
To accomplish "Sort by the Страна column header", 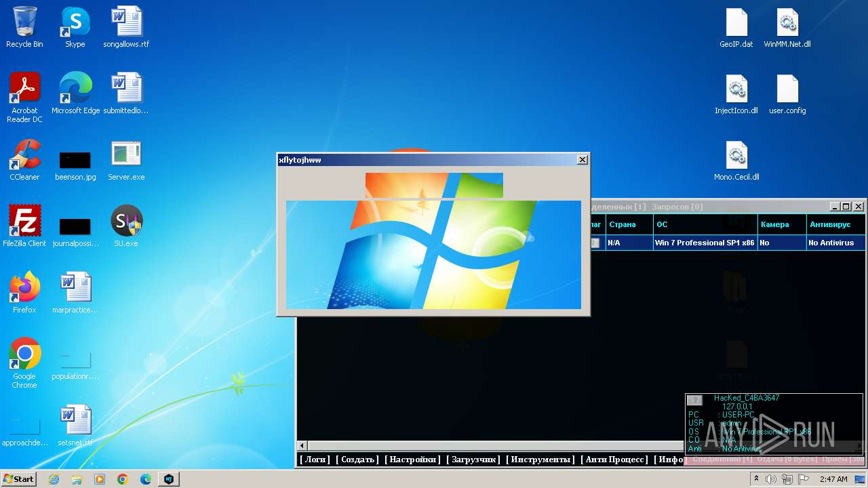I will click(x=629, y=224).
